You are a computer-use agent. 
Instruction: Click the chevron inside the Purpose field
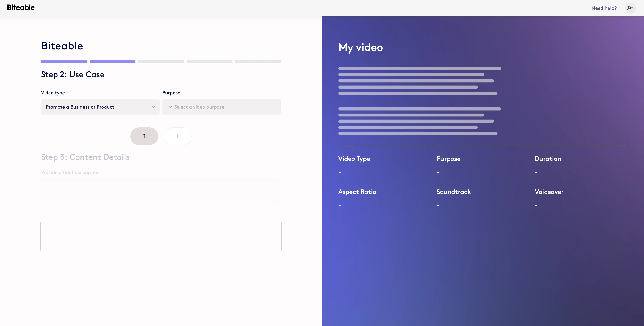(x=171, y=107)
